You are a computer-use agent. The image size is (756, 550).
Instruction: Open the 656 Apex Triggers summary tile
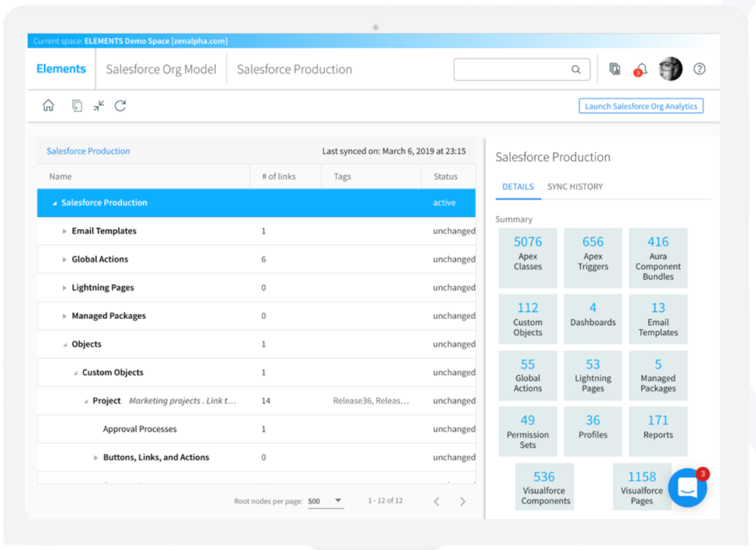[593, 258]
